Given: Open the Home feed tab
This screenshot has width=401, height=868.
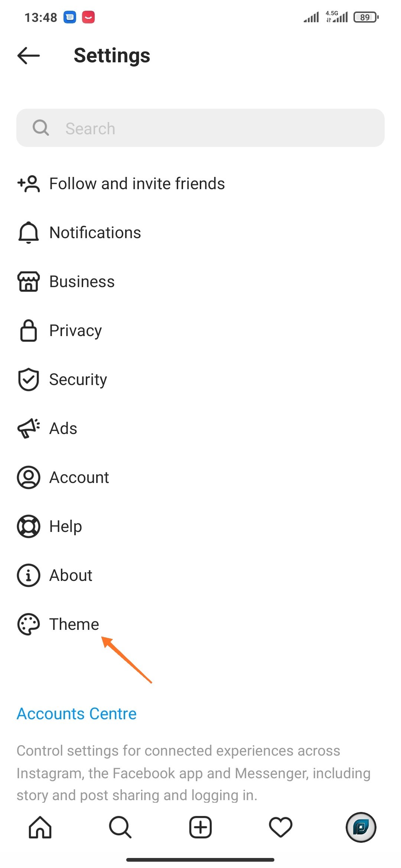Looking at the screenshot, I should (x=40, y=827).
